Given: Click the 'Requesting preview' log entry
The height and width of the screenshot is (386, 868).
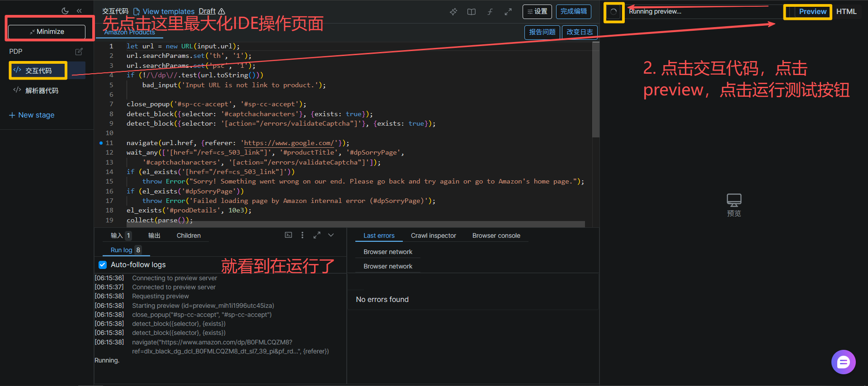Looking at the screenshot, I should pos(160,296).
